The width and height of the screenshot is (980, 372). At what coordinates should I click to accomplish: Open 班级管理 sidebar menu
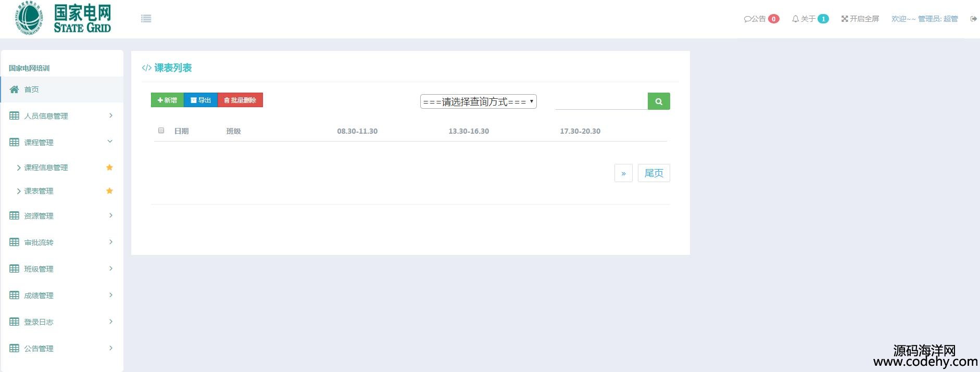pyautogui.click(x=62, y=269)
